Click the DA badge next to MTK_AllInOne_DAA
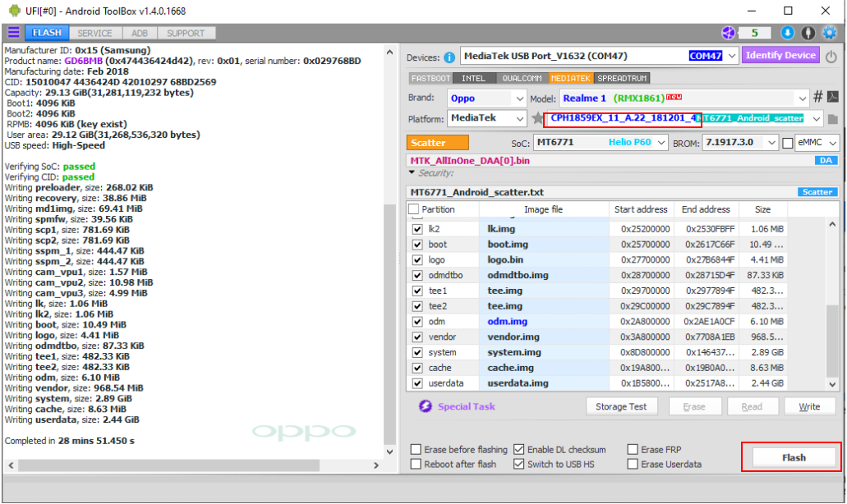Screen dimensions: 847x504 826,160
